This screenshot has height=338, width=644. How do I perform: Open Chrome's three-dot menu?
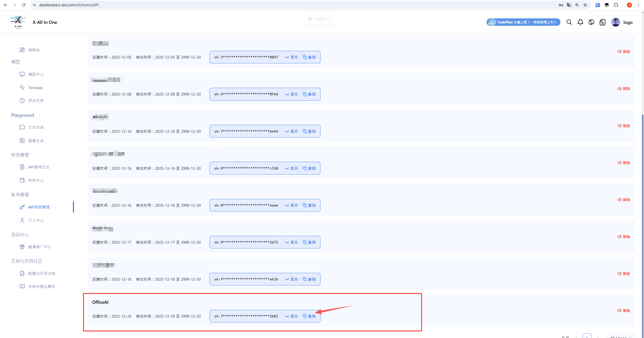(x=638, y=5)
